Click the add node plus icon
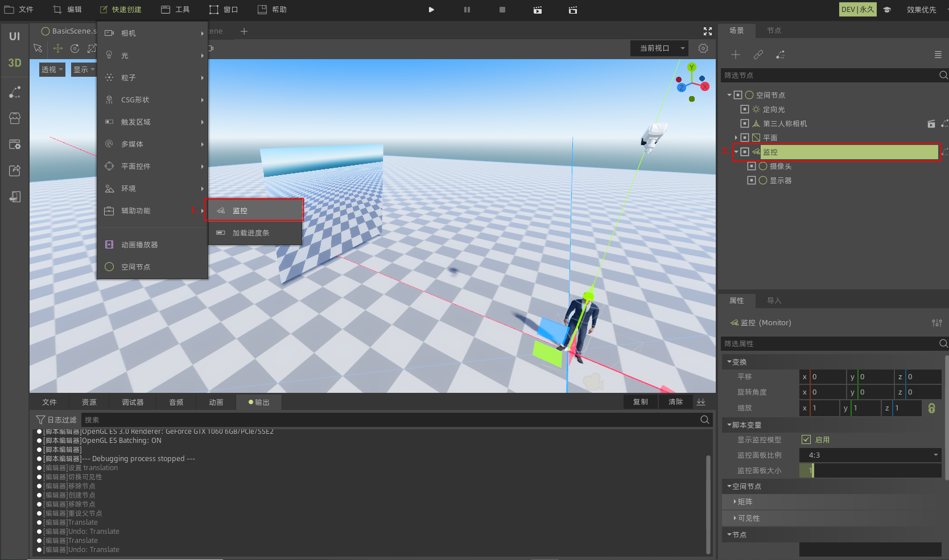 (736, 55)
